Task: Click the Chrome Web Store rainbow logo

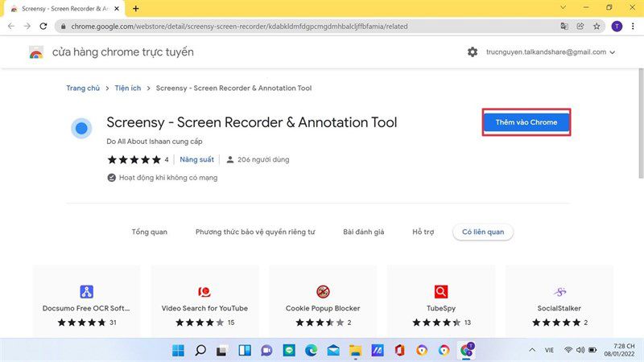Action: 36,52
